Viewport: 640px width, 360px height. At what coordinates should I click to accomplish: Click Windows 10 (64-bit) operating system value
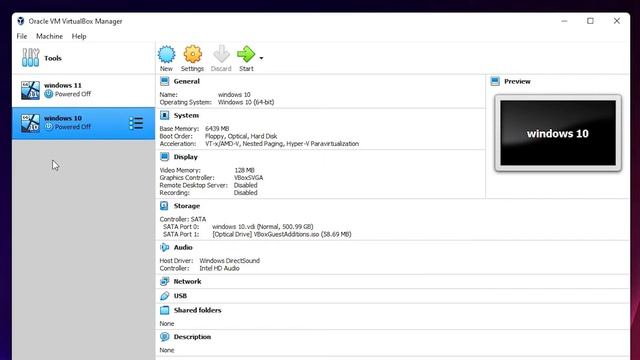(x=246, y=102)
